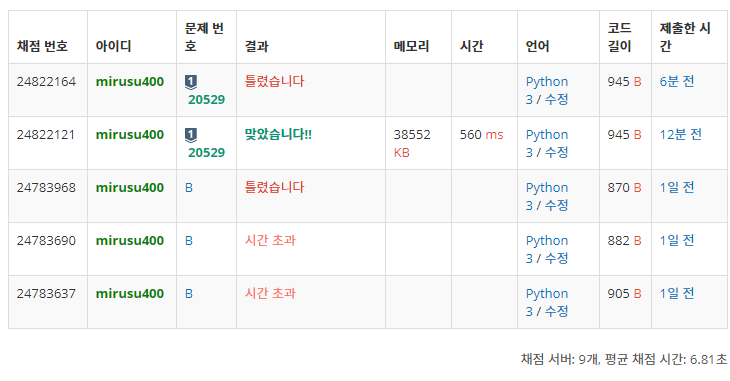The width and height of the screenshot is (730, 381).
Task: Click the '882 B' code length
Action: click(624, 241)
